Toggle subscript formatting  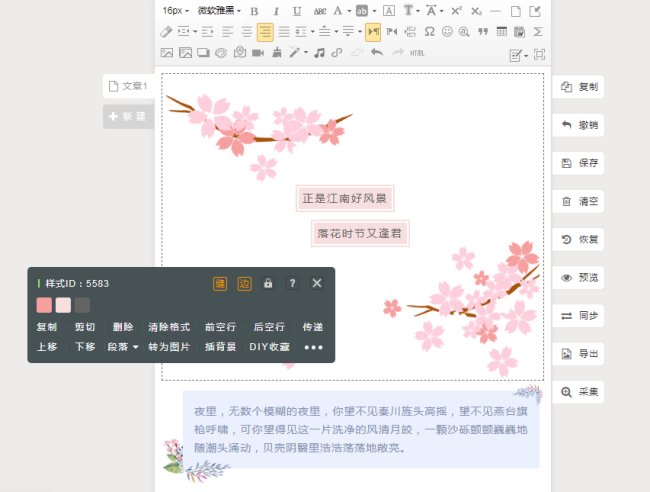point(476,11)
